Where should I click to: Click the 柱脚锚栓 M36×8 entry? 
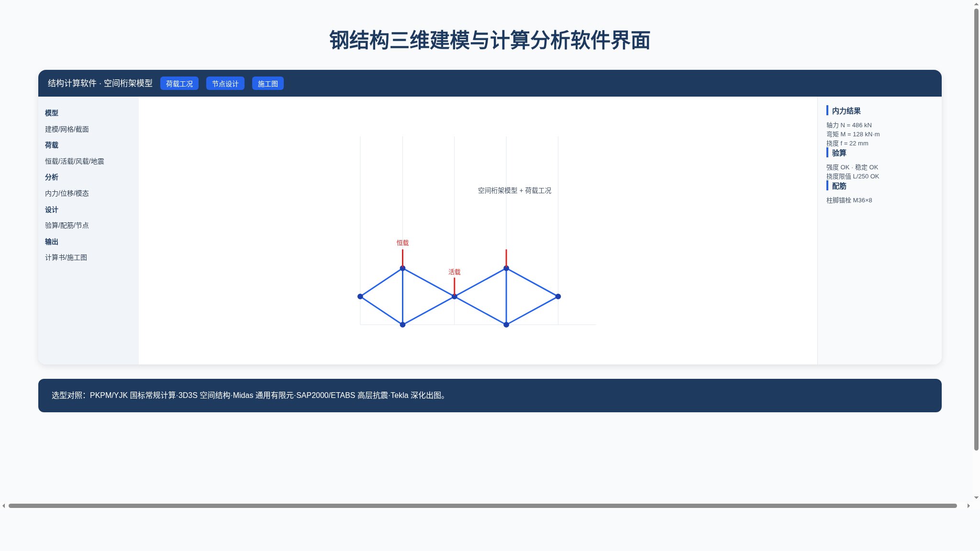849,200
